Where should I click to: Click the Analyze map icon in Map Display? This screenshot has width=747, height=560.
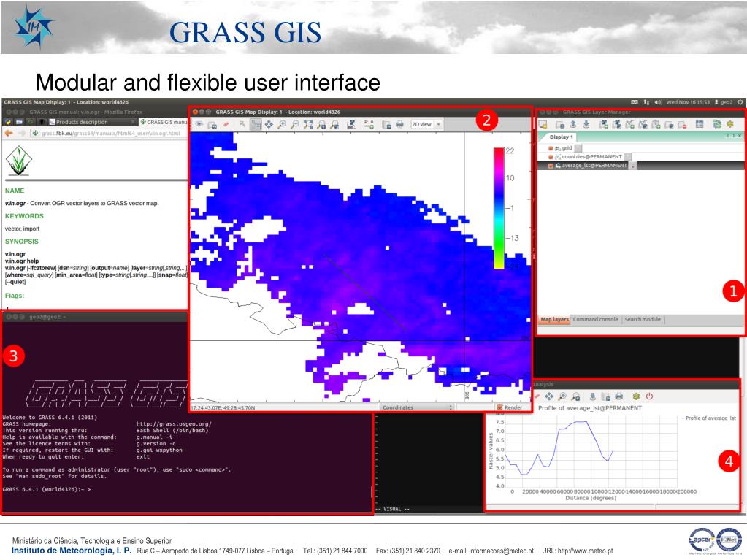351,124
